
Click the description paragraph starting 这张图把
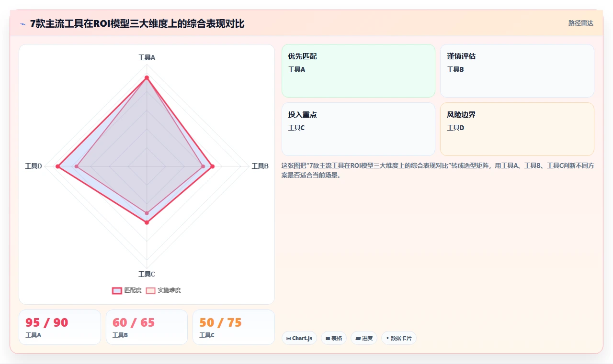click(438, 170)
